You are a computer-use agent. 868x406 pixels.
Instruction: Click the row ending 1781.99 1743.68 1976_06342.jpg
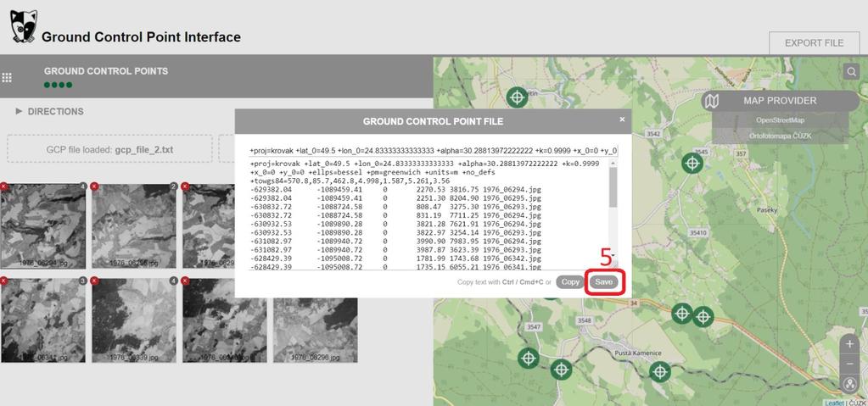395,259
